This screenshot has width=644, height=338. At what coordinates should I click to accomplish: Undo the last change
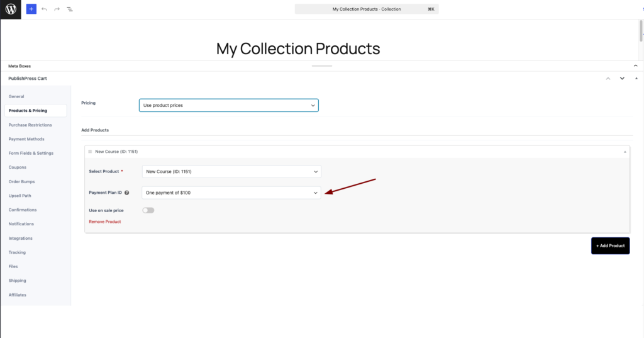click(x=44, y=9)
